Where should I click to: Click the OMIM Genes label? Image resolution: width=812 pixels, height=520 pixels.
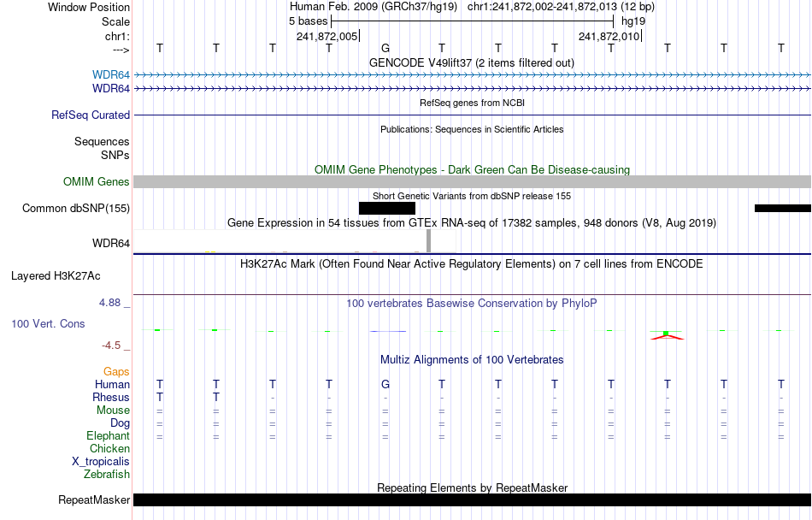97,182
